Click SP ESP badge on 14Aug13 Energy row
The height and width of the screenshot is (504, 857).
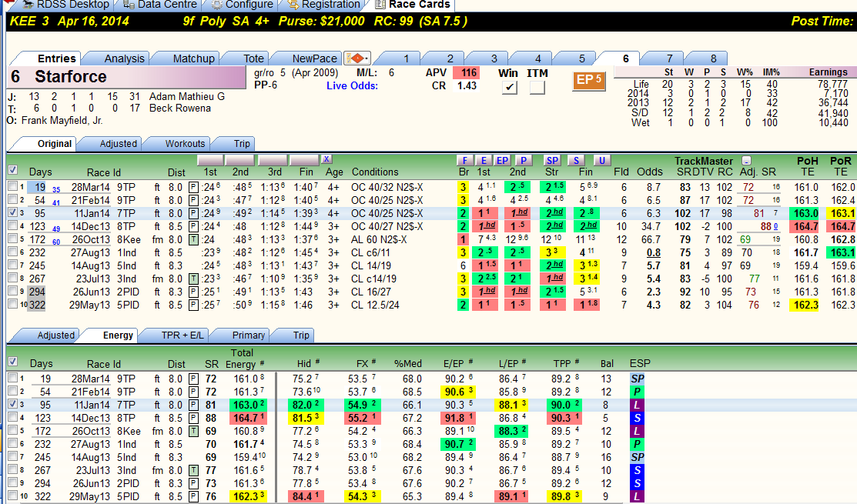[x=638, y=457]
